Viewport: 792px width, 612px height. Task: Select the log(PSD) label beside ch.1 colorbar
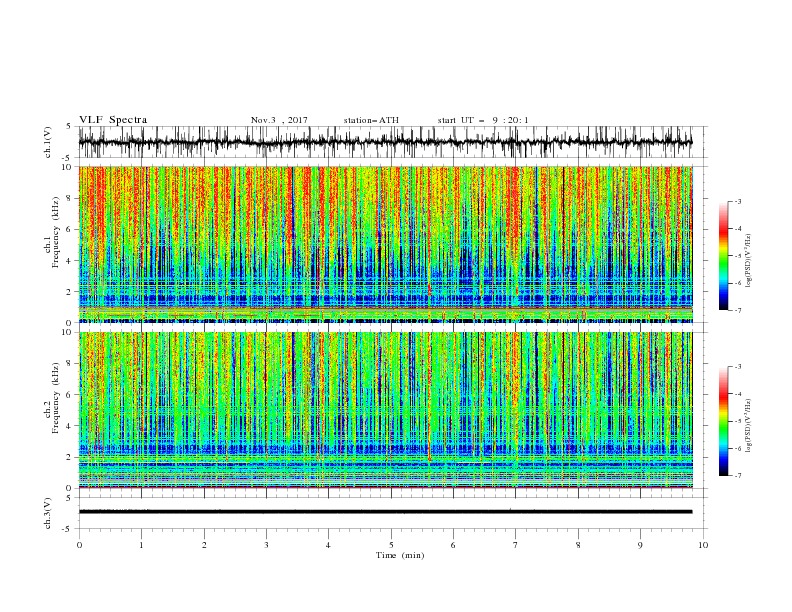click(750, 261)
